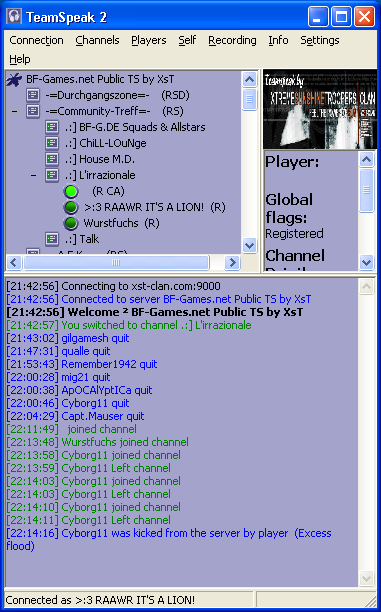Viewport: 381px width, 612px height.
Task: Collapse the L'irrazionale channel node
Action: pyautogui.click(x=34, y=175)
